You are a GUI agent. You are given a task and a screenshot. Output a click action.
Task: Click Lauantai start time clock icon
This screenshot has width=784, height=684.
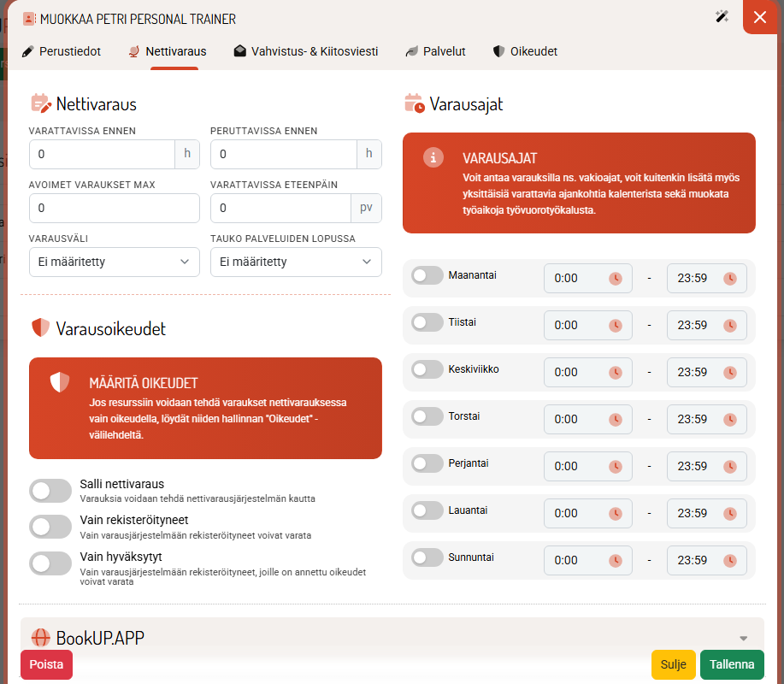(615, 514)
